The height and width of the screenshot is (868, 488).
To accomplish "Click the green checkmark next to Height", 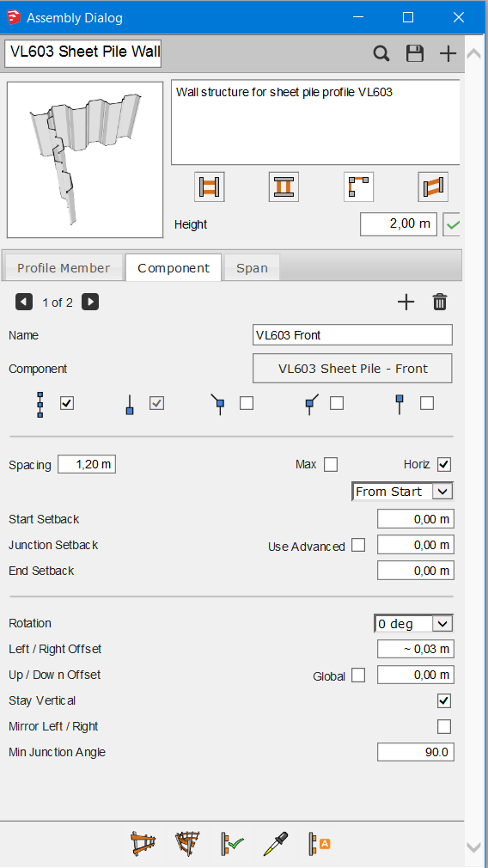I will coord(453,225).
